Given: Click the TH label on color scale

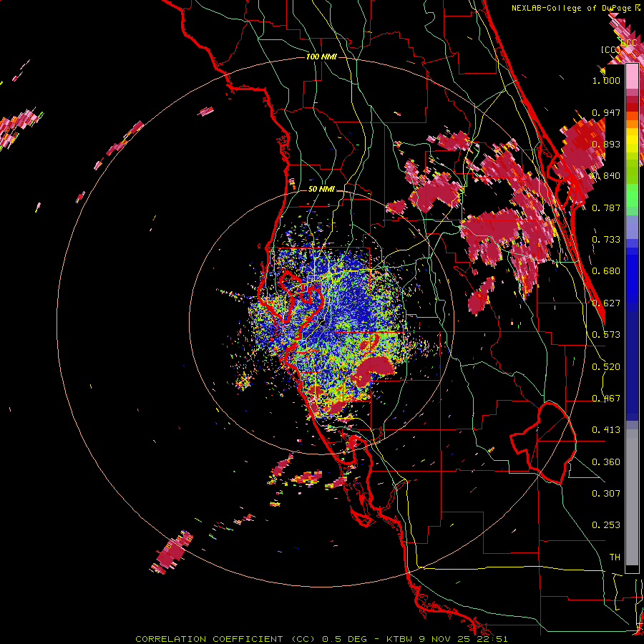Looking at the screenshot, I should point(615,557).
